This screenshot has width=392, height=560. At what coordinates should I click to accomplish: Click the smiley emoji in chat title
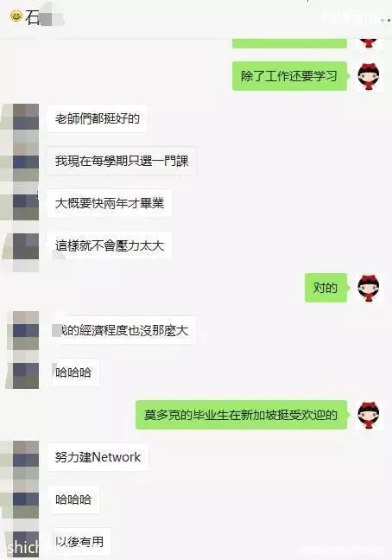click(x=16, y=16)
